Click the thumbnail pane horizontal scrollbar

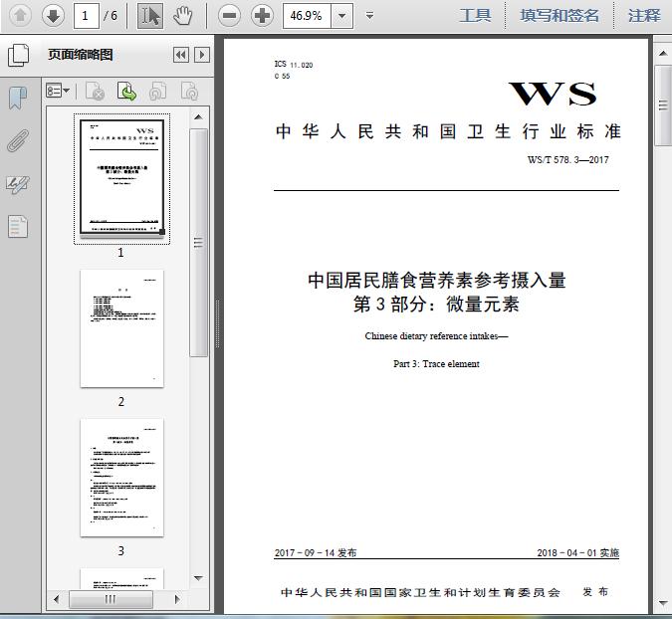(x=111, y=599)
